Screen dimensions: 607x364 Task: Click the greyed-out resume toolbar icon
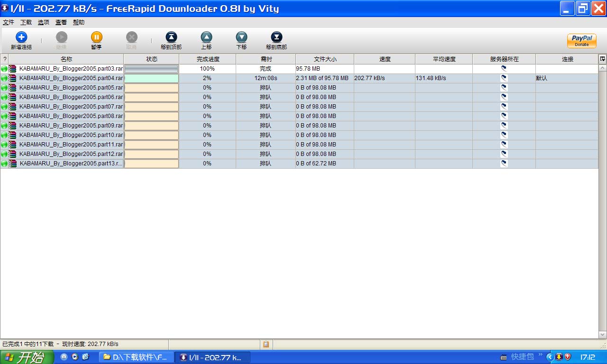61,37
